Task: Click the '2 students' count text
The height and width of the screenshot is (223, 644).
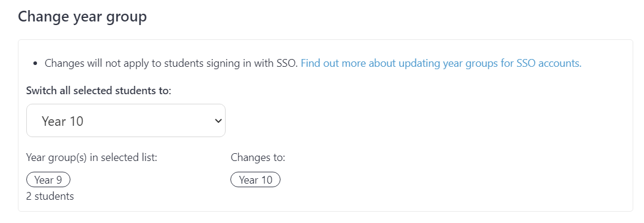Action: click(x=50, y=196)
